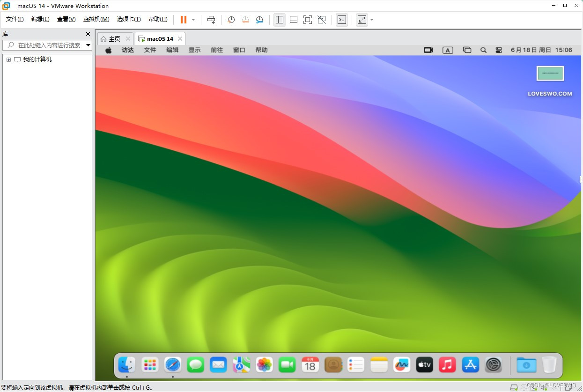
Task: Open the 查看(V) menu in VMware
Action: point(66,19)
